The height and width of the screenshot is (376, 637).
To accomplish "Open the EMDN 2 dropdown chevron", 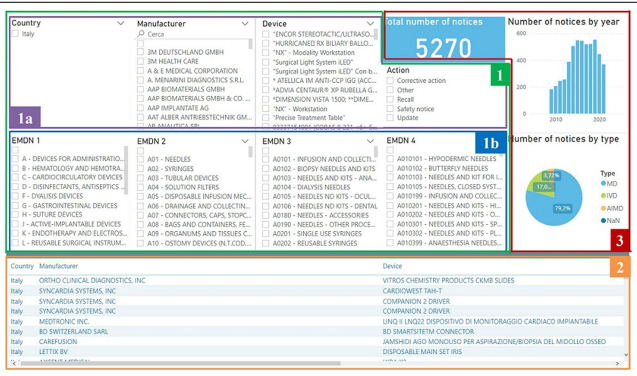I will pos(245,141).
